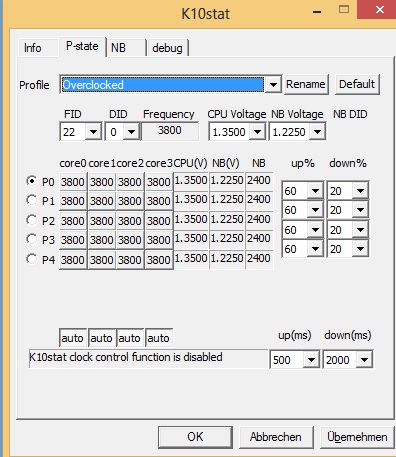Click the P0 CPU(V) value 1.3500
This screenshot has width=396, height=457.
tap(191, 181)
